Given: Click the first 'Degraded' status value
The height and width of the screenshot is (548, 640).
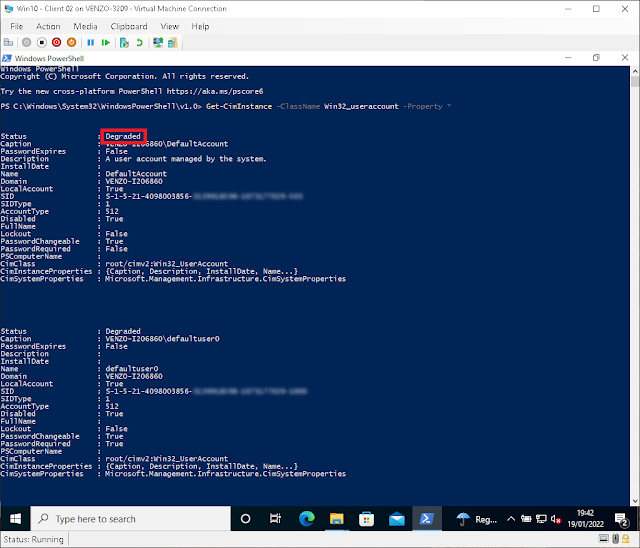Looking at the screenshot, I should pyautogui.click(x=123, y=136).
